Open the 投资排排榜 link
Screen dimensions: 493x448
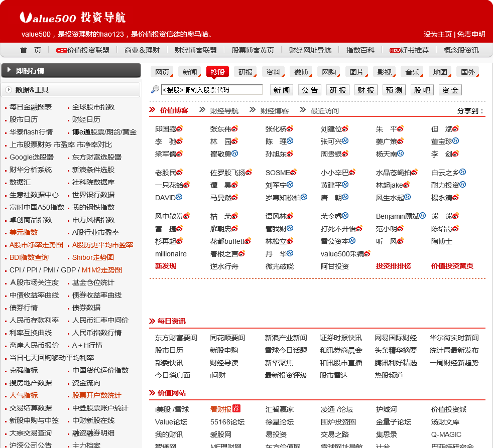[393, 266]
